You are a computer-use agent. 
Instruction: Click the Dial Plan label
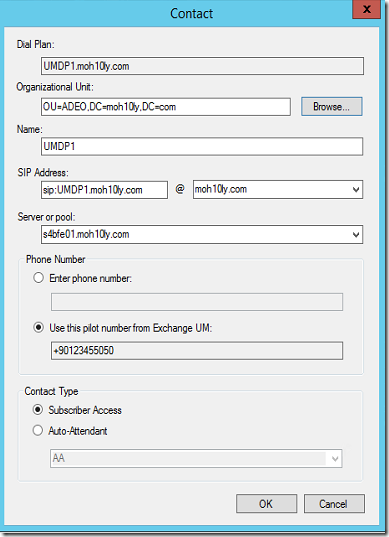point(36,45)
